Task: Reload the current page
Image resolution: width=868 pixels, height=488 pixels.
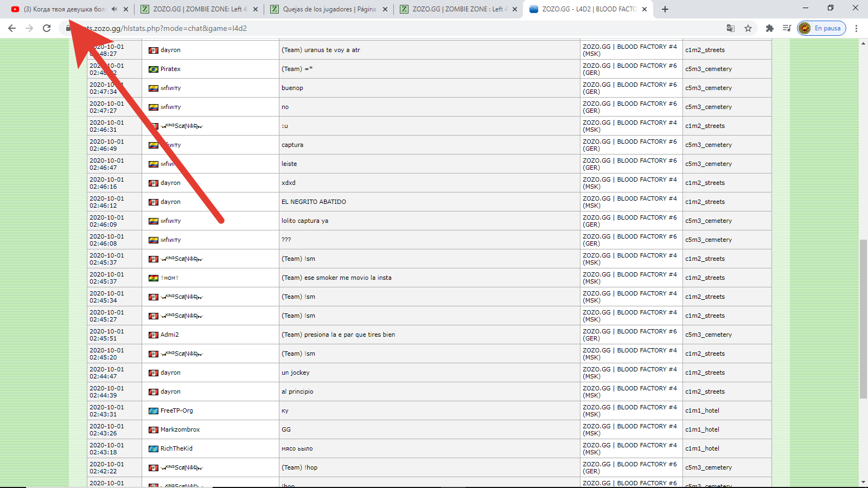Action: pyautogui.click(x=47, y=28)
